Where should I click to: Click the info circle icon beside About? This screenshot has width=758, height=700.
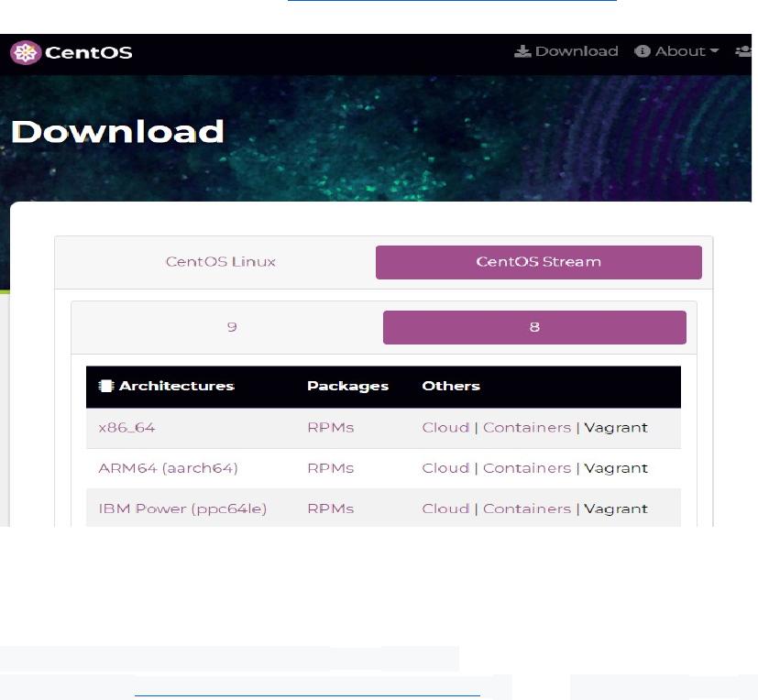tap(642, 51)
